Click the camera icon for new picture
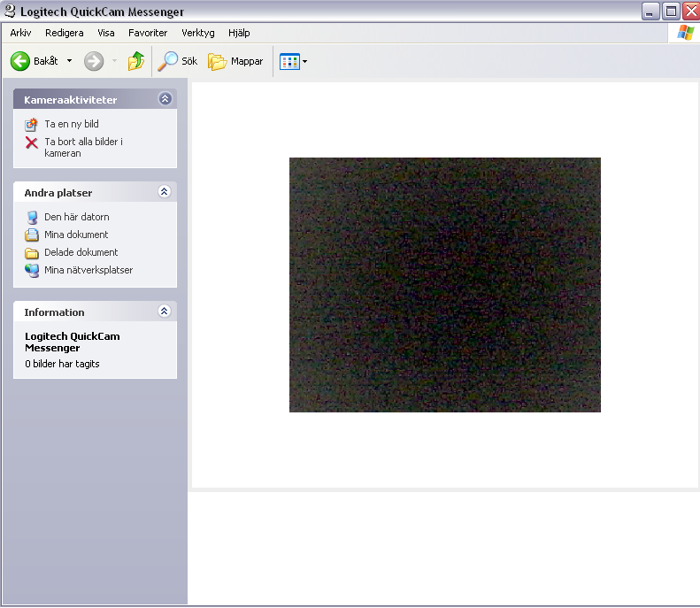This screenshot has width=700, height=608. click(x=32, y=125)
